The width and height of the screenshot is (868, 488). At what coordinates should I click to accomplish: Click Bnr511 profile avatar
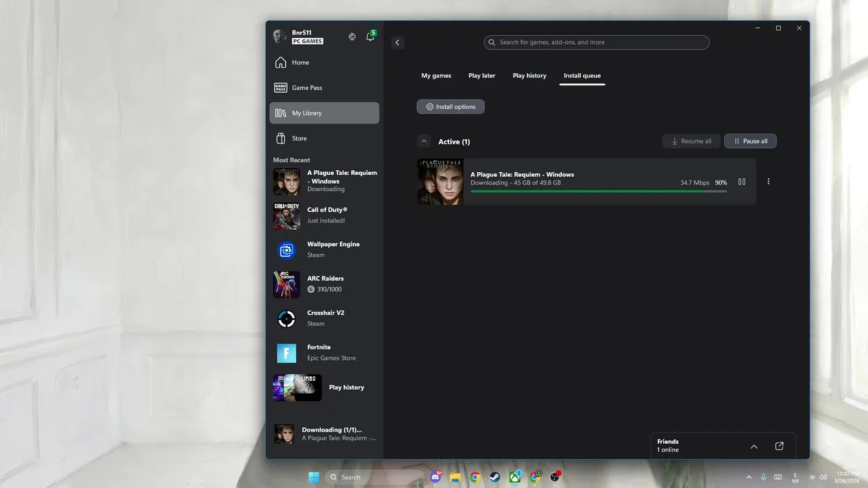click(x=280, y=37)
